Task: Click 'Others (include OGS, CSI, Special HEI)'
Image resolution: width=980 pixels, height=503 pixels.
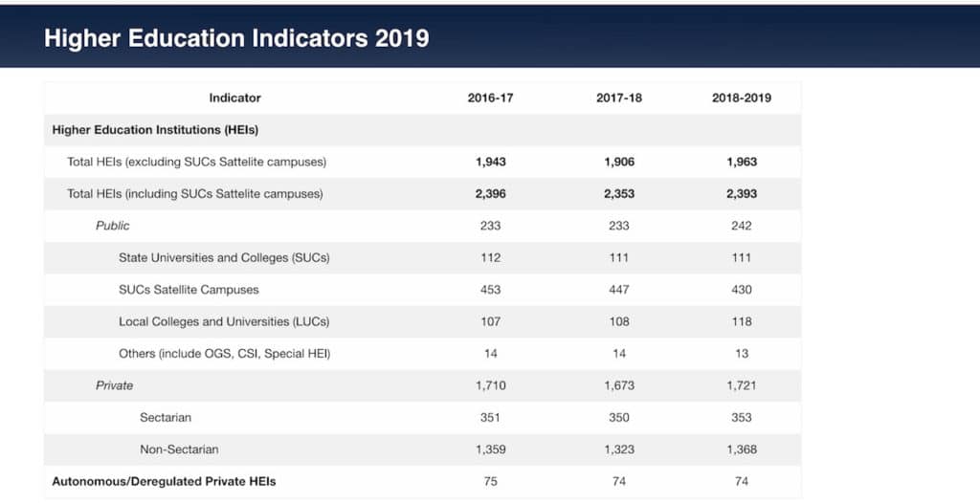Action: [x=224, y=353]
